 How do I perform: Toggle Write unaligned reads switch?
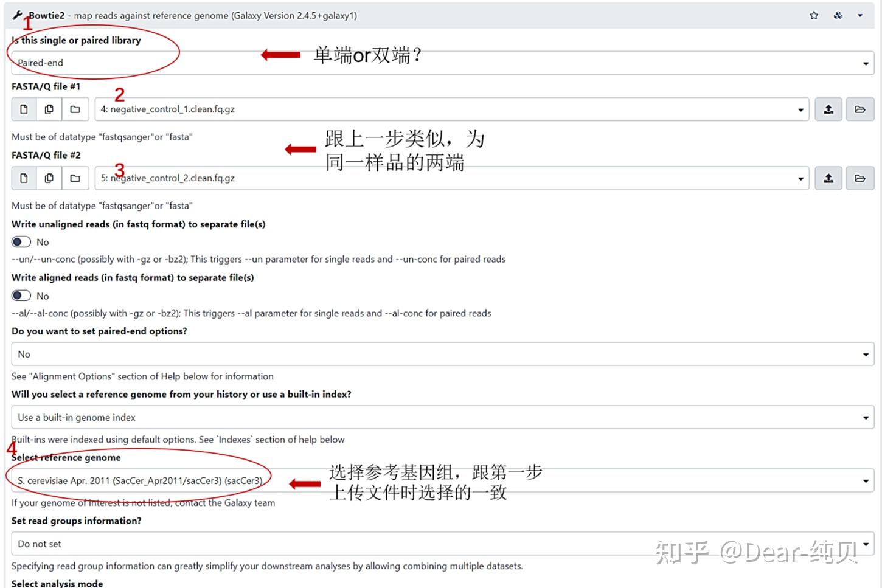(21, 242)
